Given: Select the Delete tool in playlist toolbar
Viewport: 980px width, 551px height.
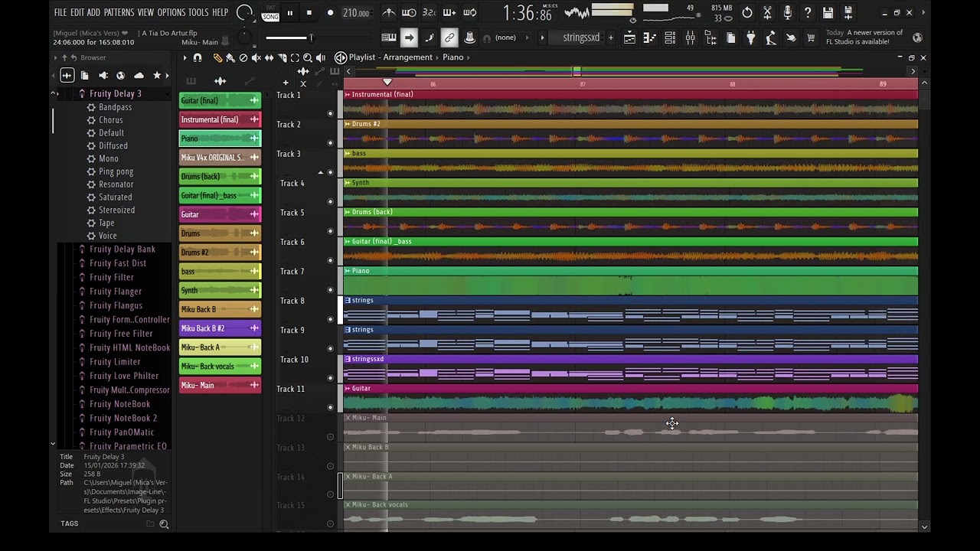Looking at the screenshot, I should pyautogui.click(x=243, y=57).
